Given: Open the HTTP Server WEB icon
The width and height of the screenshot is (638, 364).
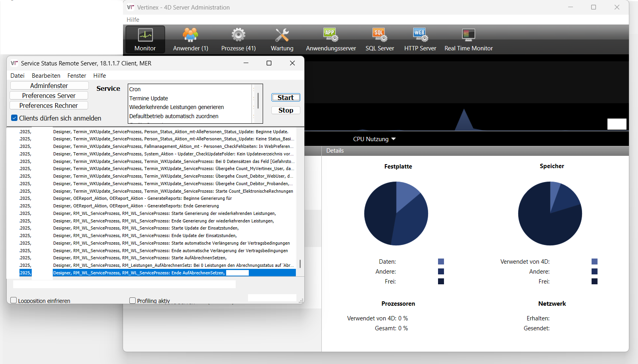Looking at the screenshot, I should [420, 36].
